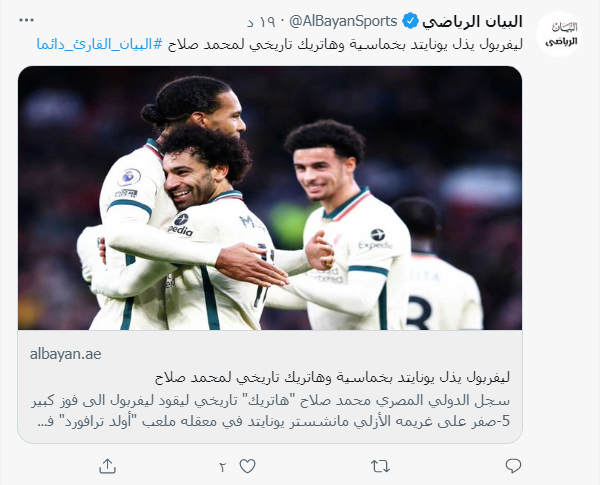Screen dimensions: 600x485
Task: Click the like count ٢
Action: tap(223, 467)
